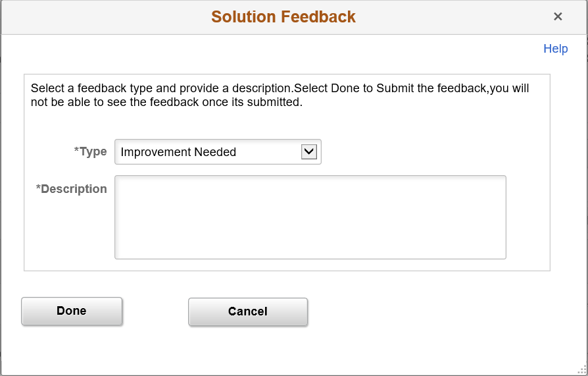This screenshot has width=588, height=376.
Task: Click the chevron icon in Type selector
Action: coord(309,152)
